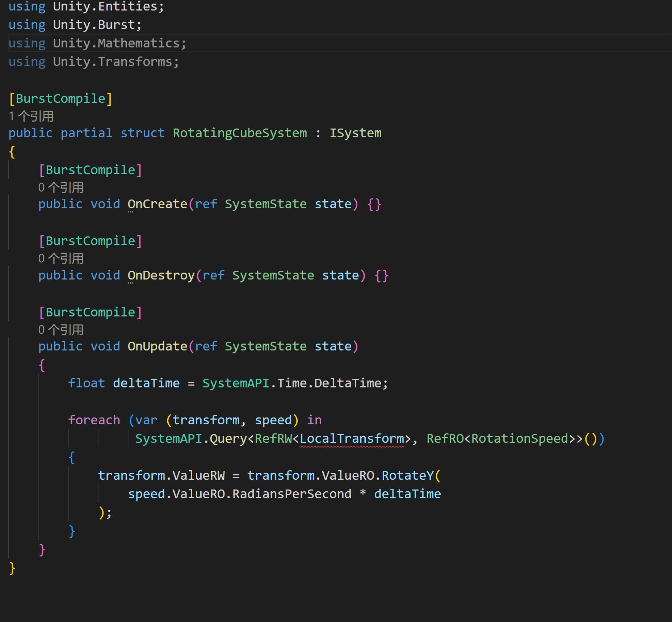Click [BurstCompile] attribute above OnDestroy
672x622 pixels.
coord(91,241)
